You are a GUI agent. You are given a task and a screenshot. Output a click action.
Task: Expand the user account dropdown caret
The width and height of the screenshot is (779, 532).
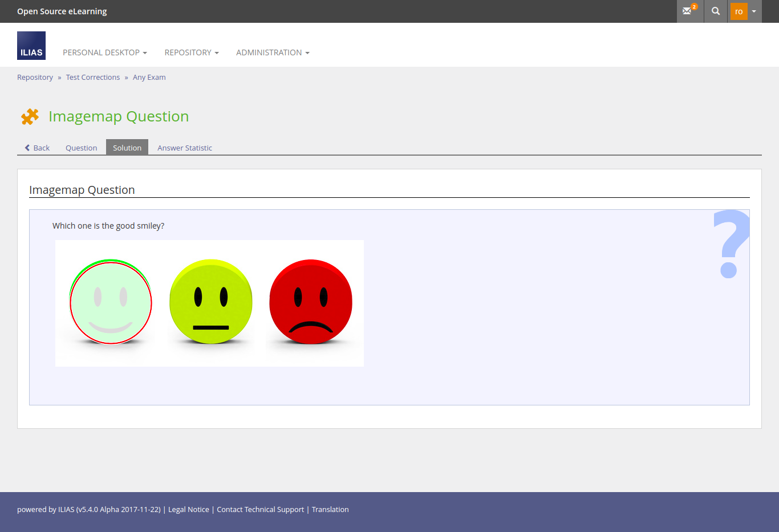[x=754, y=11]
